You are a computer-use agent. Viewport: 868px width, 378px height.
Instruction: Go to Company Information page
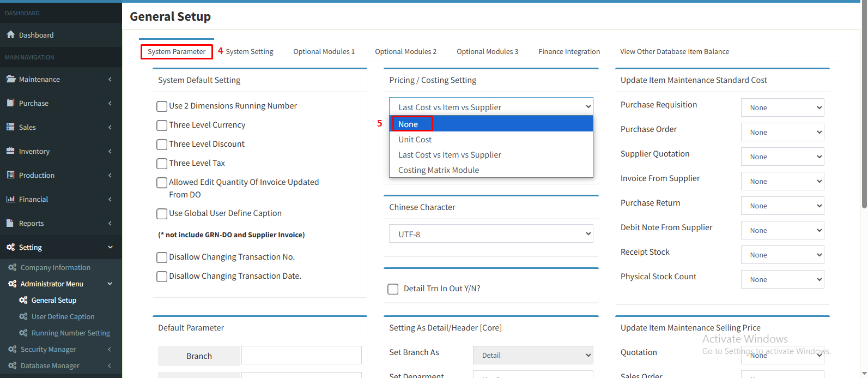[x=55, y=267]
